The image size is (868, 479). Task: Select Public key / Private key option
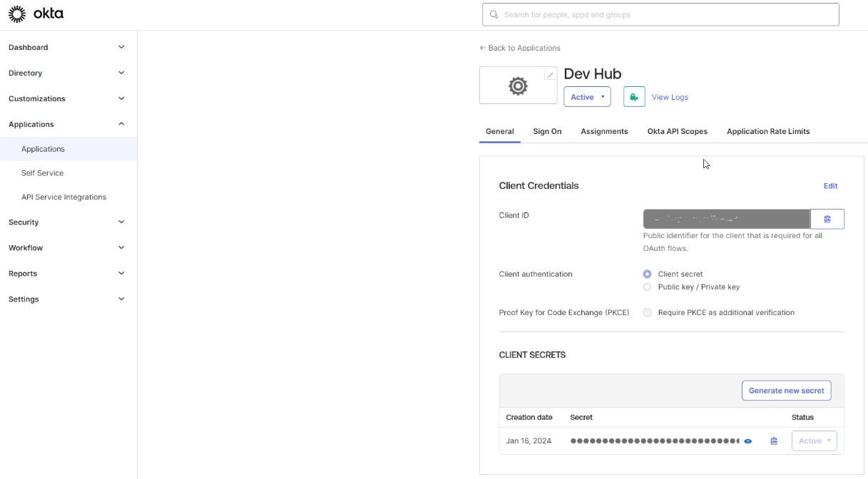click(647, 287)
